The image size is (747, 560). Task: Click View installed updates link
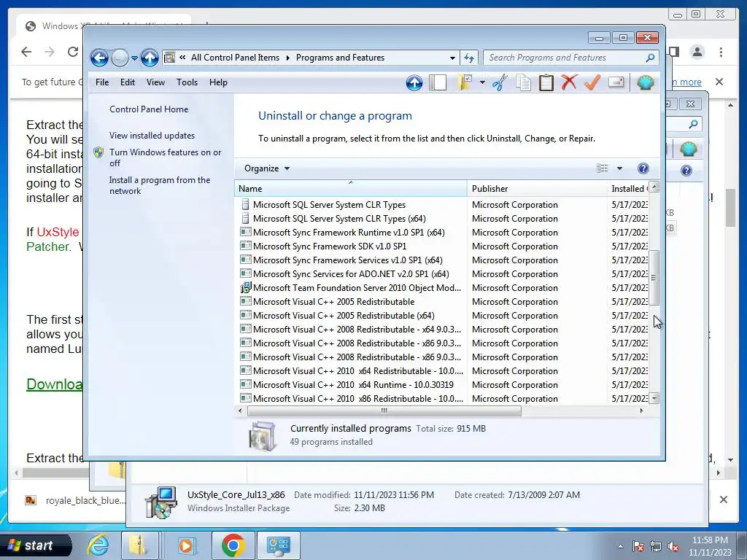coord(152,135)
